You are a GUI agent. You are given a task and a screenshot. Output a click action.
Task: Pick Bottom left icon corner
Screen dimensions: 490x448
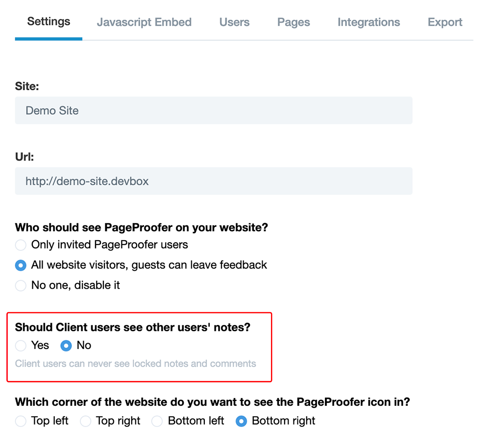157,421
